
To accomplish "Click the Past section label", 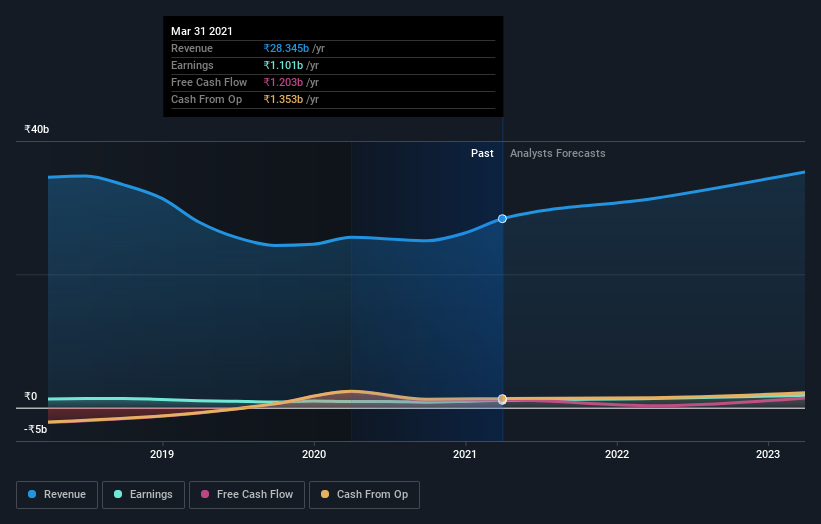I will pyautogui.click(x=482, y=153).
